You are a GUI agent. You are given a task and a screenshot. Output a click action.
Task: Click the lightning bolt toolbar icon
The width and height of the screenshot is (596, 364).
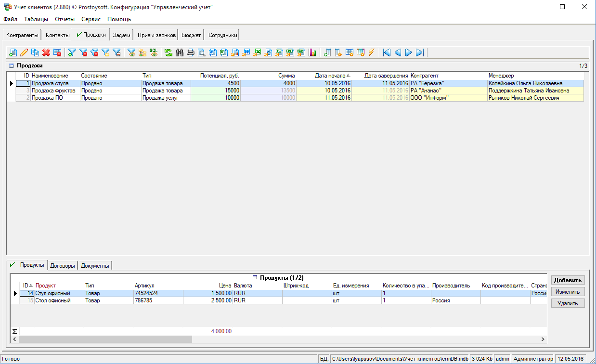tap(371, 52)
